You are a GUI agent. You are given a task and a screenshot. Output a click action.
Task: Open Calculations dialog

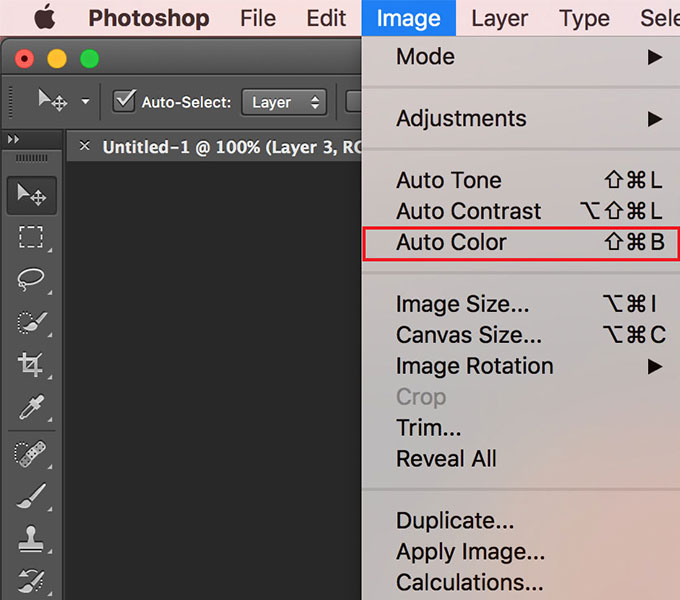(521, 583)
